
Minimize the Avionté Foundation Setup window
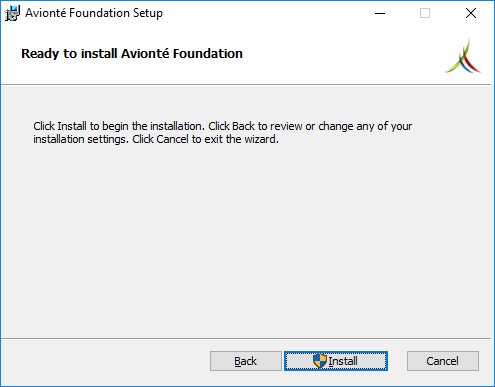[x=380, y=13]
